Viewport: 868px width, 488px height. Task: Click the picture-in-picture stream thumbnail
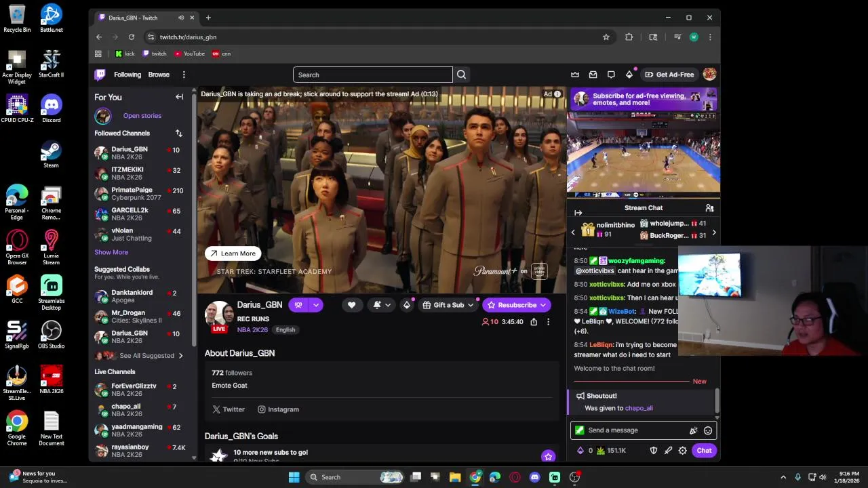click(x=644, y=155)
